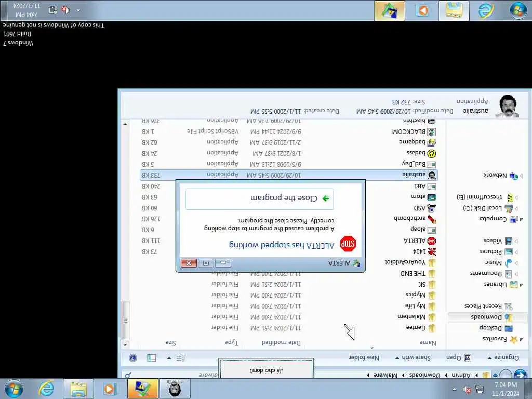Select the Mypics folder name

tap(415, 295)
